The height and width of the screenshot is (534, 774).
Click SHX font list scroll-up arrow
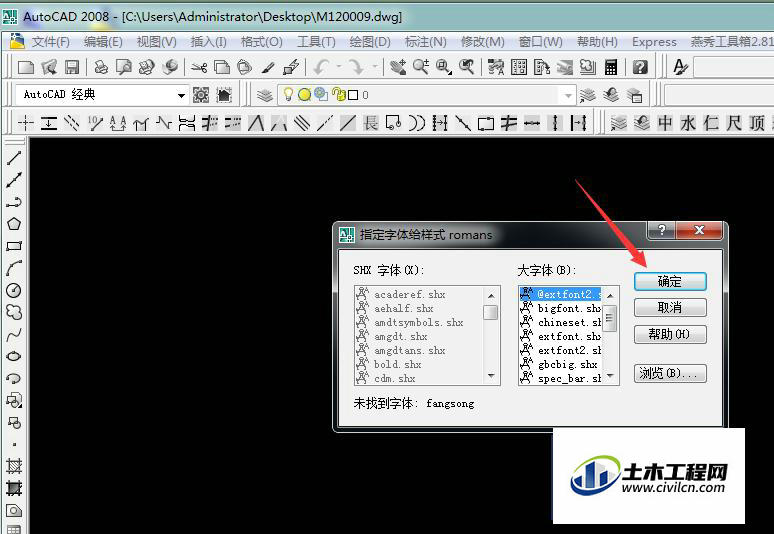(x=491, y=295)
